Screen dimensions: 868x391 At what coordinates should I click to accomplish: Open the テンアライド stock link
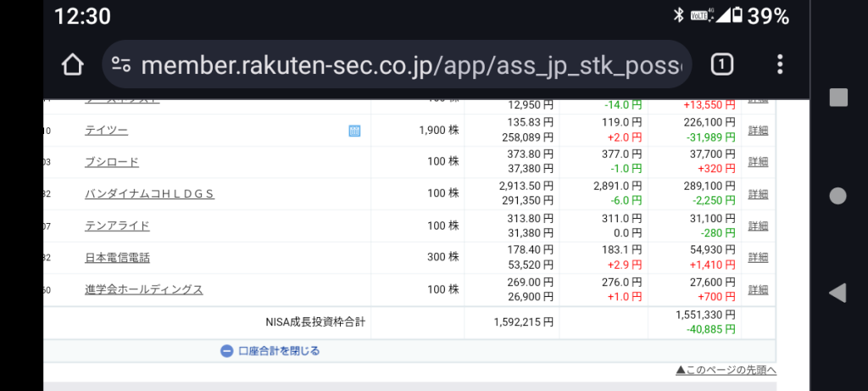point(117,226)
